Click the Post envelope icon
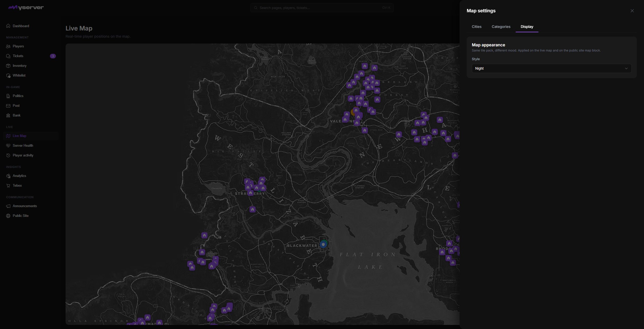The height and width of the screenshot is (329, 644). pos(8,106)
